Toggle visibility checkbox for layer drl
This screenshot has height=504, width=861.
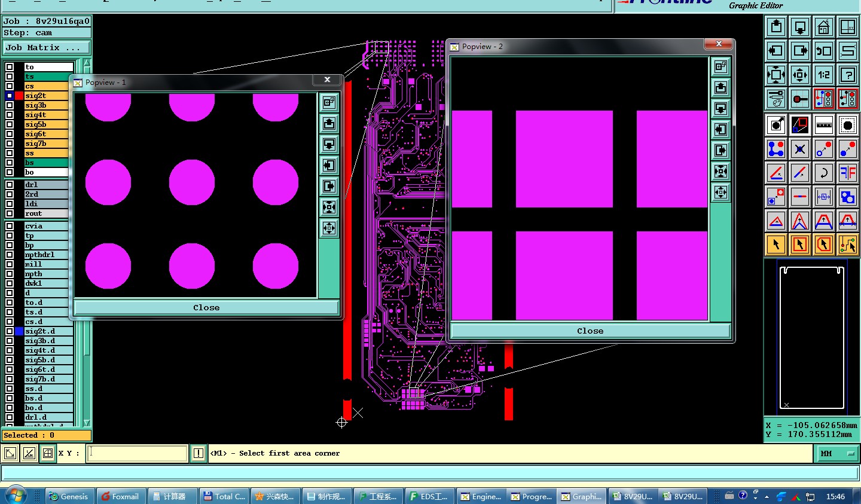10,185
